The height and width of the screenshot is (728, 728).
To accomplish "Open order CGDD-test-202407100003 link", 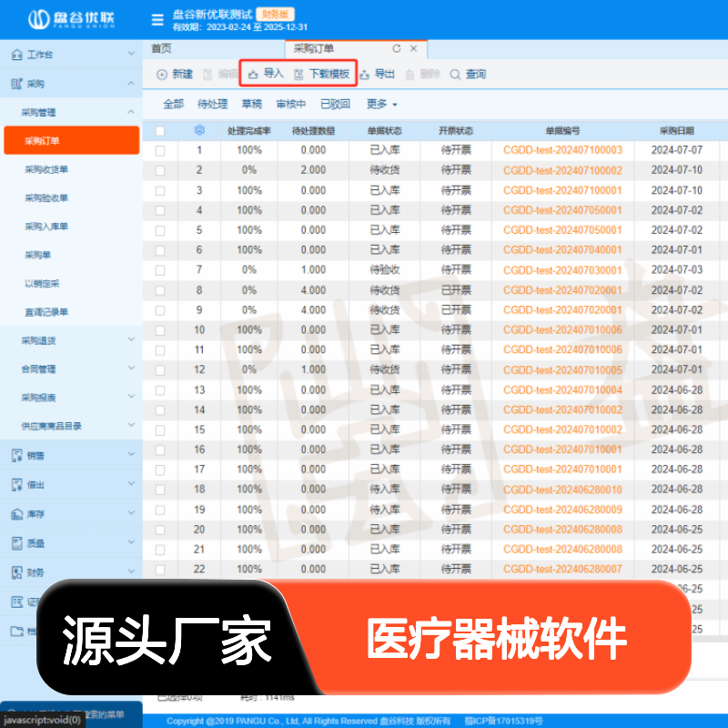I will pos(562,150).
